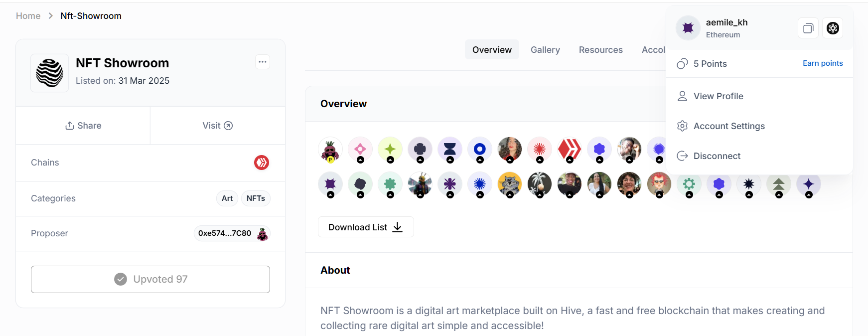
Task: Open the green scalloped flower avatar
Action: (x=390, y=184)
